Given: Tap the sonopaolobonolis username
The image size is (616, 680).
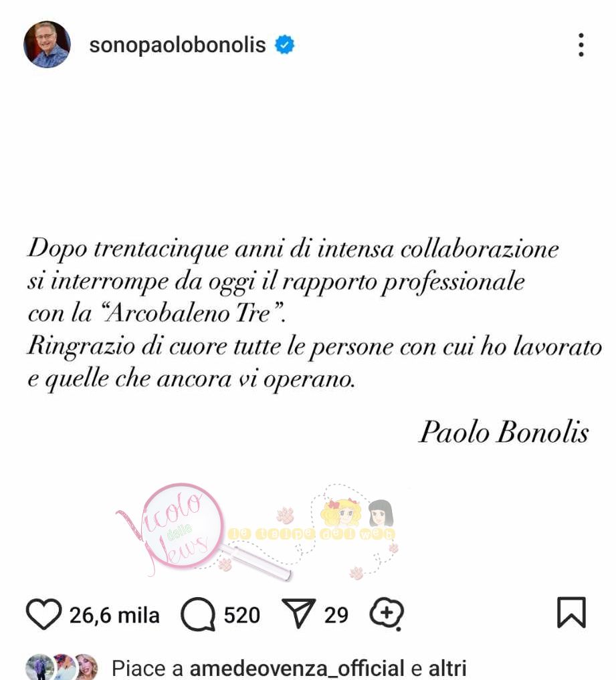Looking at the screenshot, I should (177, 45).
